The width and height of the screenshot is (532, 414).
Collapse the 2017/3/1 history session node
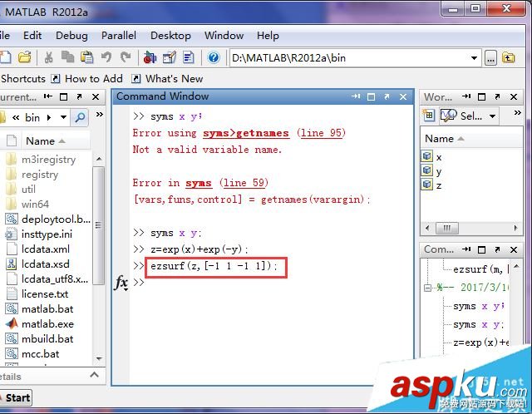[x=427, y=288]
